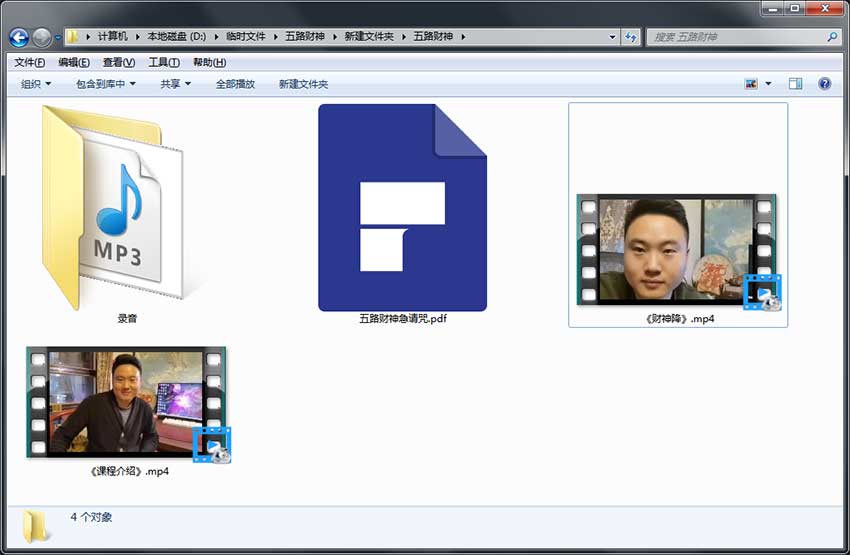Go back with the blue Back arrow
Screen dimensions: 850x555
[19, 37]
